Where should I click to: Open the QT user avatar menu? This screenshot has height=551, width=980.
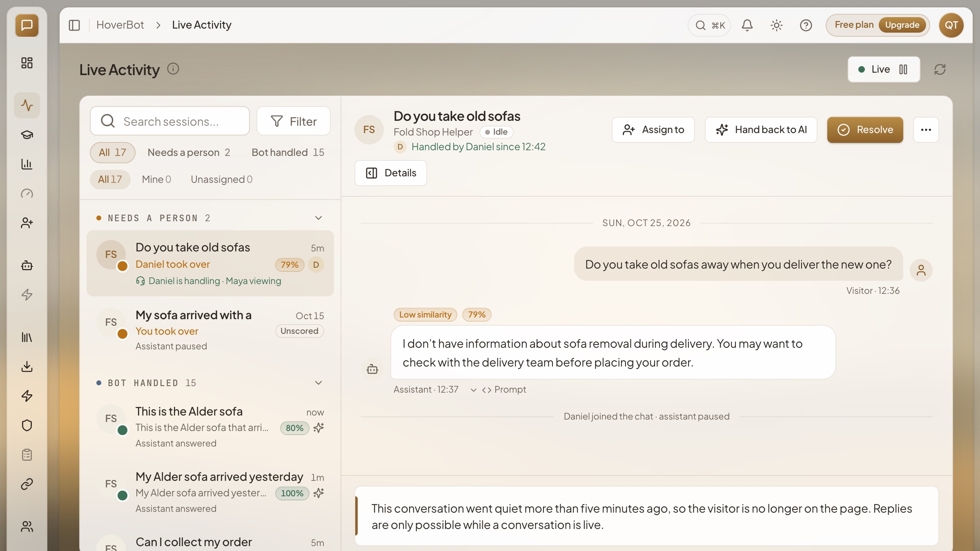click(951, 25)
